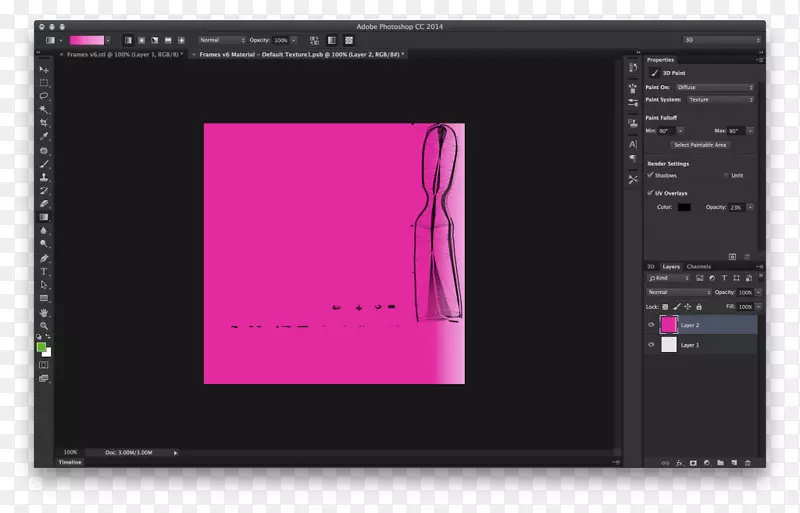Enable the Unlit checkbox
Image resolution: width=800 pixels, height=513 pixels.
coord(726,175)
